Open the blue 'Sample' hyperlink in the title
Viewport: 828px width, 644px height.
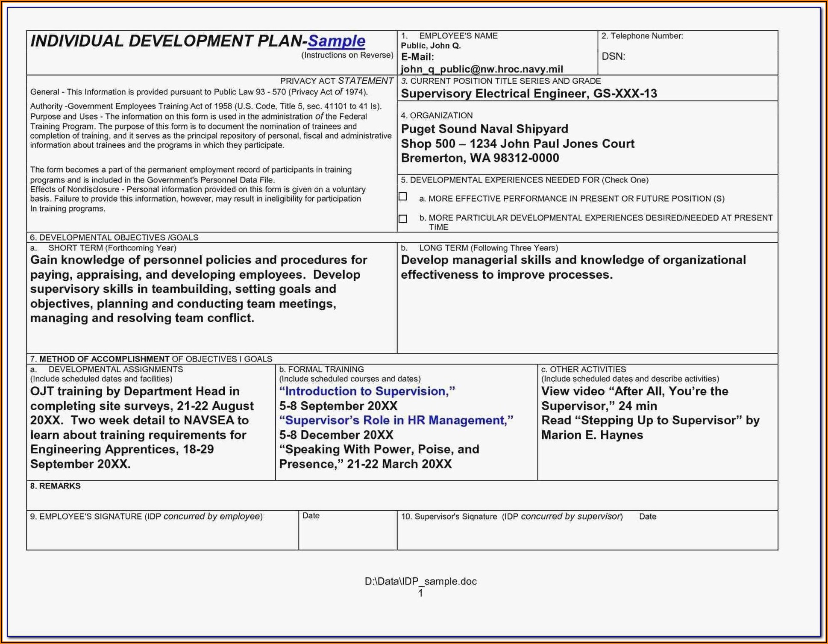point(336,41)
